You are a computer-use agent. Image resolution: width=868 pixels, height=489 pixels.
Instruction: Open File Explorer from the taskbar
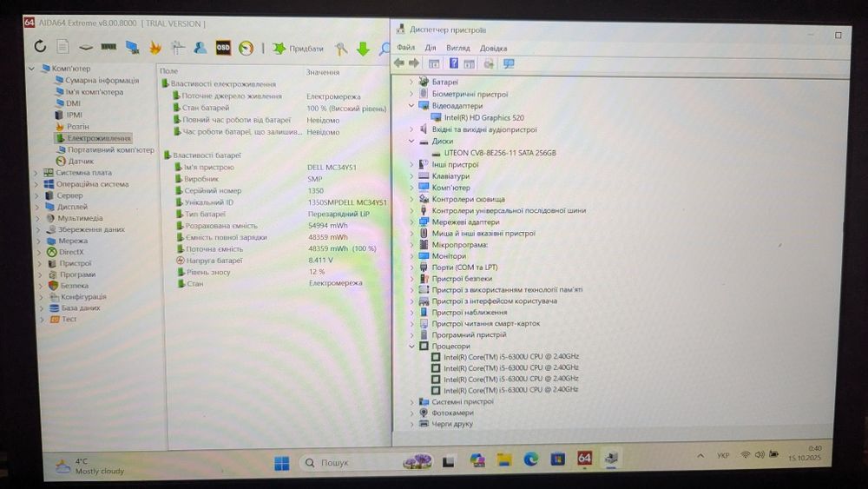tap(503, 459)
